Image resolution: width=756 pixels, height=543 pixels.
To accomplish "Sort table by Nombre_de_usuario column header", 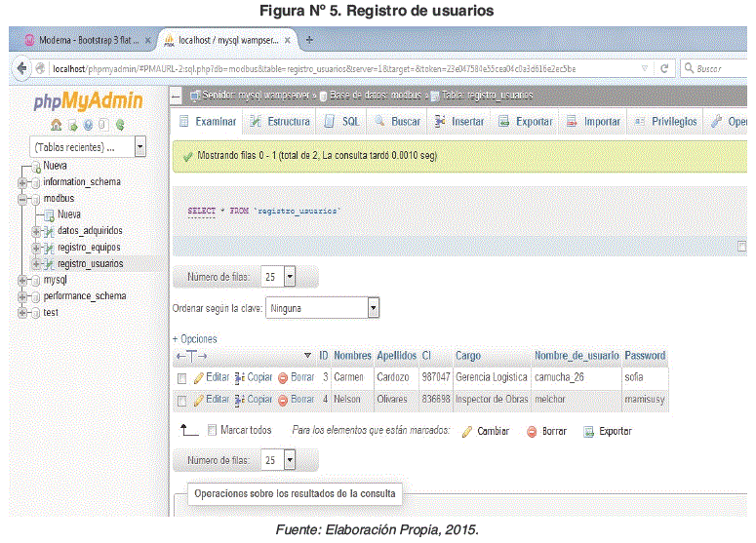I will [x=576, y=356].
